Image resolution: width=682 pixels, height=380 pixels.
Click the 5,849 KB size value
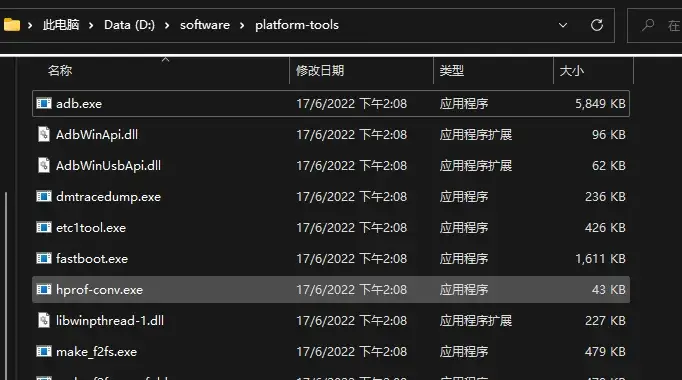tap(600, 103)
